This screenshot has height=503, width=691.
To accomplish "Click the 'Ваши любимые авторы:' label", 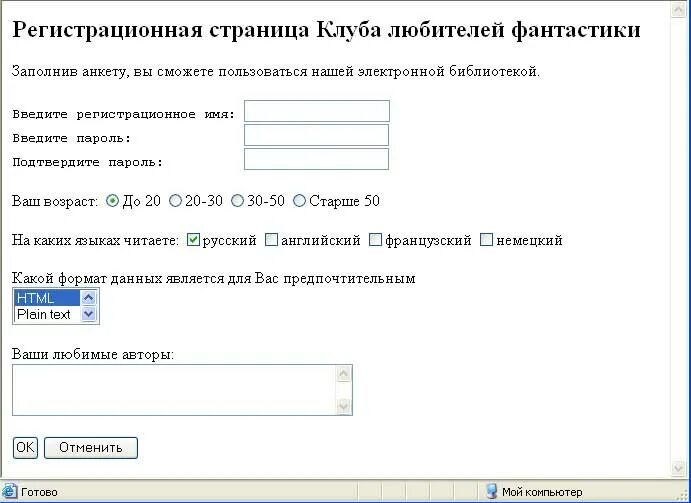I will (x=93, y=354).
